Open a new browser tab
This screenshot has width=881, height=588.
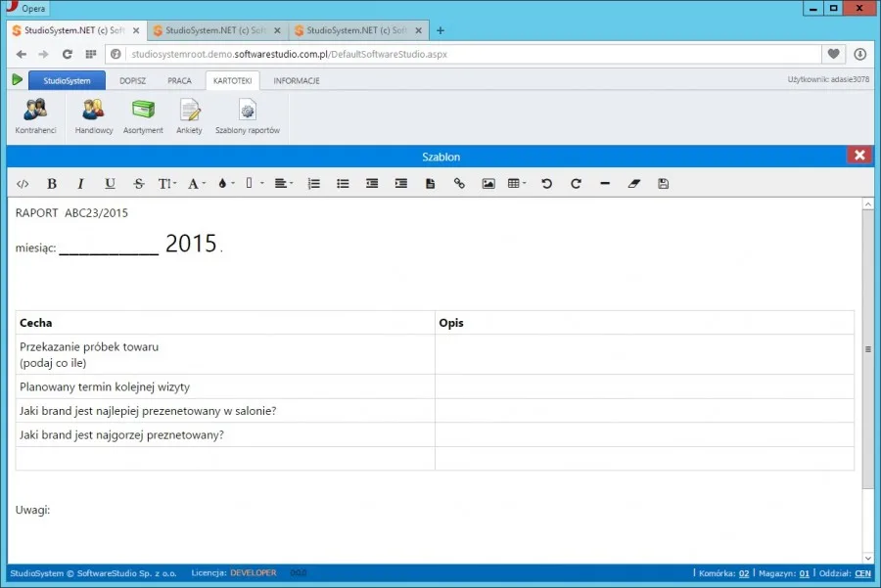pos(440,30)
